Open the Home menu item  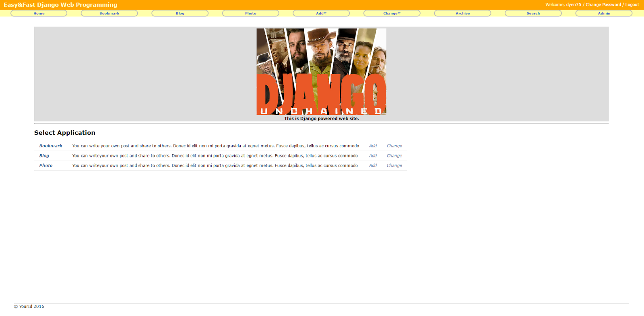(x=39, y=13)
